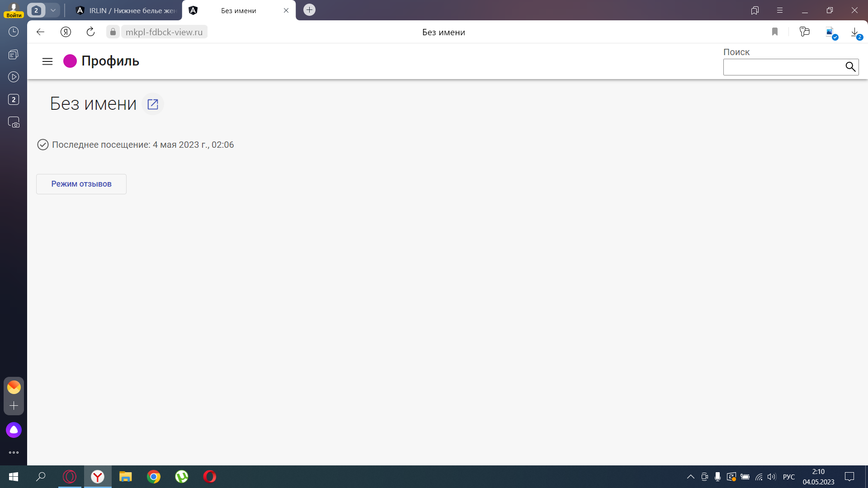Click the last visit checkmark toggle

(42, 145)
